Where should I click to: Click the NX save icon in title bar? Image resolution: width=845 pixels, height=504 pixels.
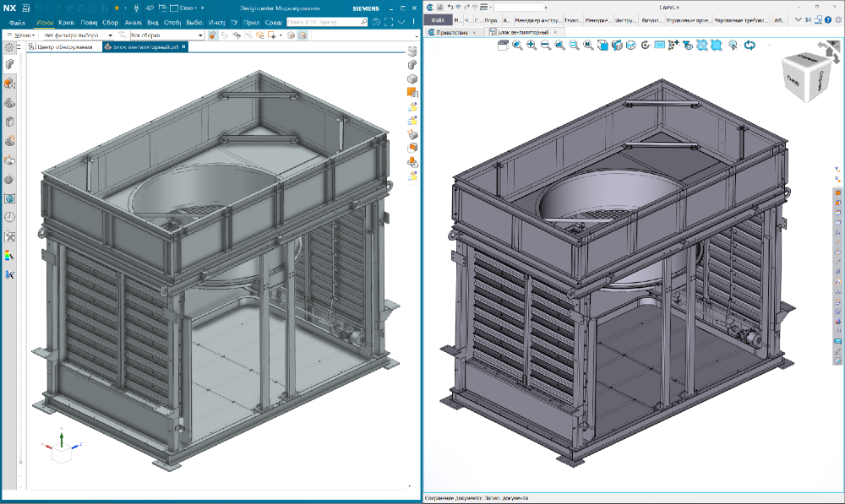click(25, 8)
